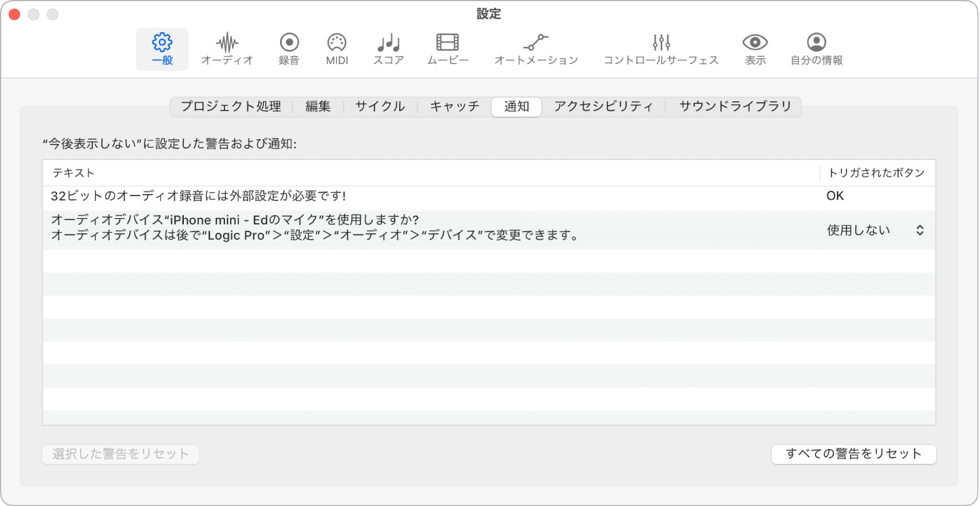Open the 一般 (General) settings pane

point(162,48)
